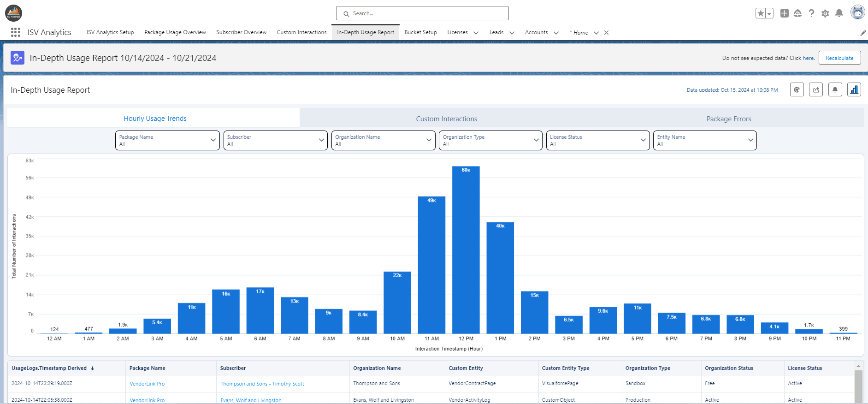This screenshot has height=404, width=868.
Task: Open the App Launcher grid icon
Action: click(16, 32)
